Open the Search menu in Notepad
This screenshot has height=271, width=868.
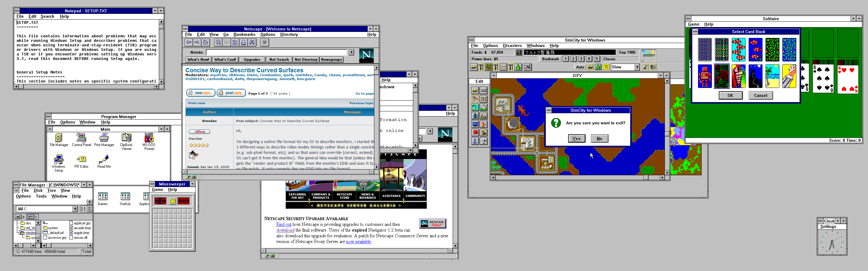point(47,16)
